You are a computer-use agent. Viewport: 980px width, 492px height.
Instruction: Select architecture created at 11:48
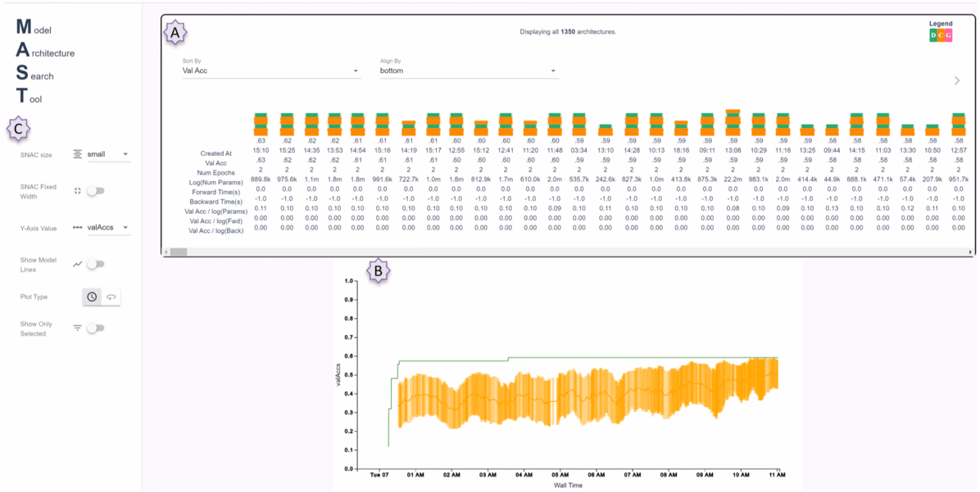555,124
